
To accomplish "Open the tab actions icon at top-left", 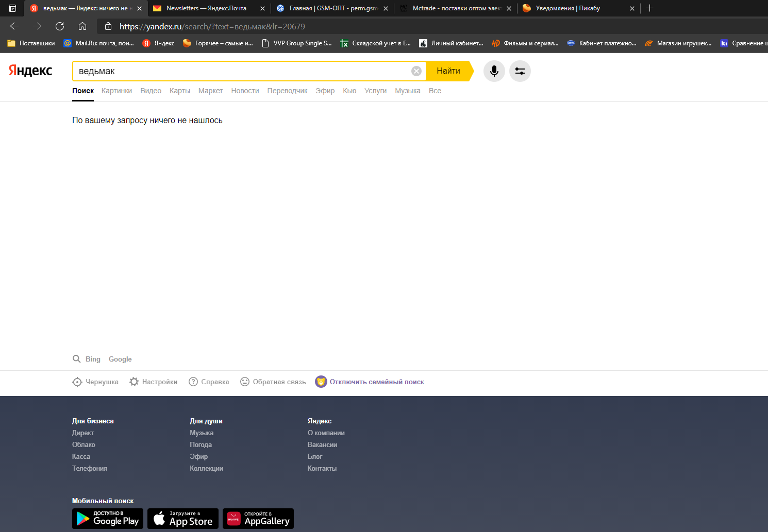I will [x=12, y=8].
